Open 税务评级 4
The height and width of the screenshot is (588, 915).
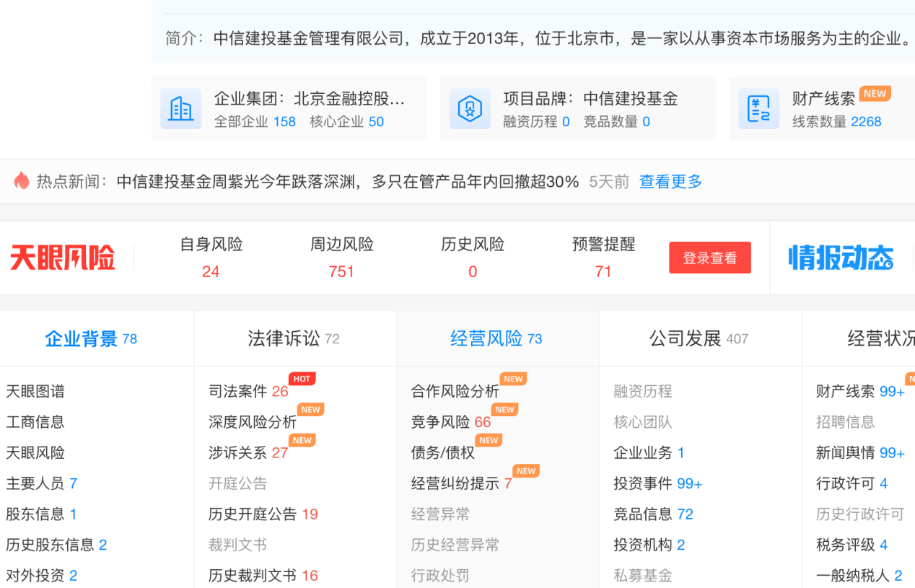[x=852, y=545]
